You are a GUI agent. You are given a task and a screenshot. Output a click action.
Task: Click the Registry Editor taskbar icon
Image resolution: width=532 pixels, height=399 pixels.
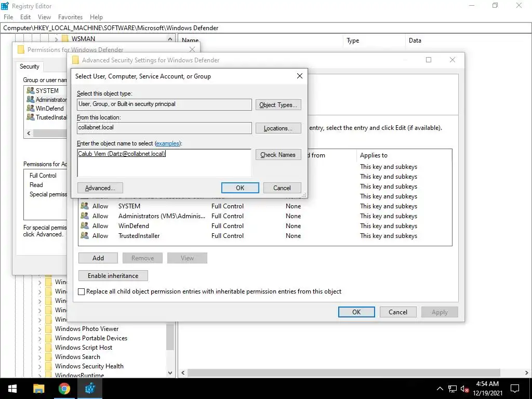[x=90, y=389]
